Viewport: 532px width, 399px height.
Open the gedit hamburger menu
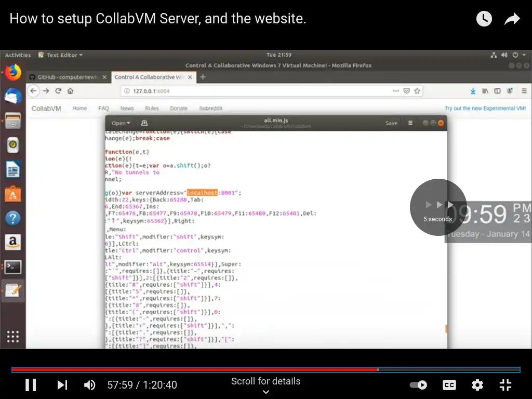pyautogui.click(x=410, y=123)
